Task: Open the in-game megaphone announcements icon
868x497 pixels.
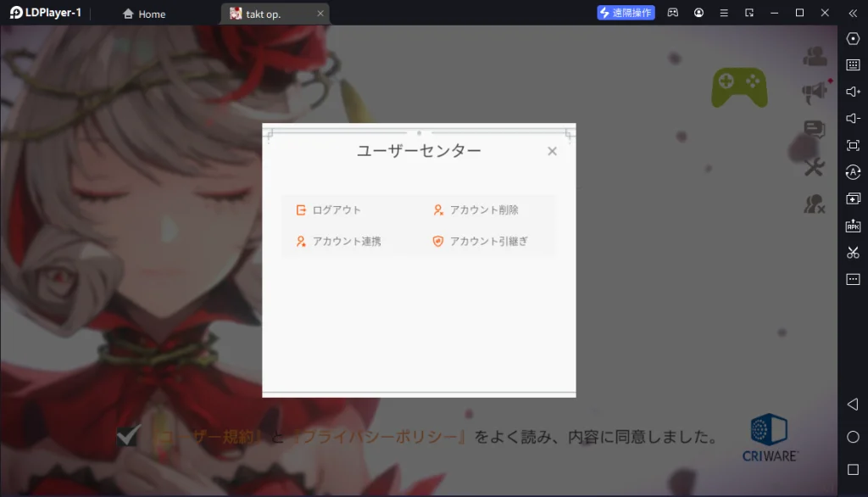Action: 815,92
